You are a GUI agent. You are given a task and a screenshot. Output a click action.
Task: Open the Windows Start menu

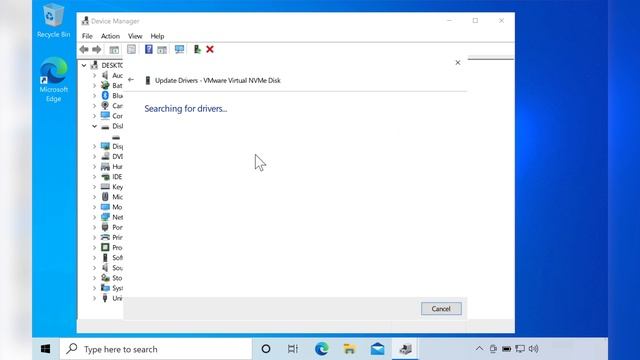click(46, 349)
